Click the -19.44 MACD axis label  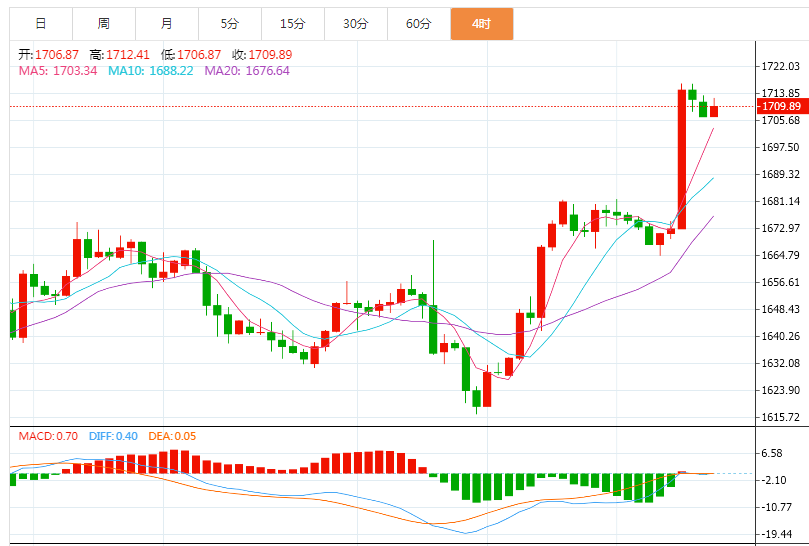(x=779, y=534)
